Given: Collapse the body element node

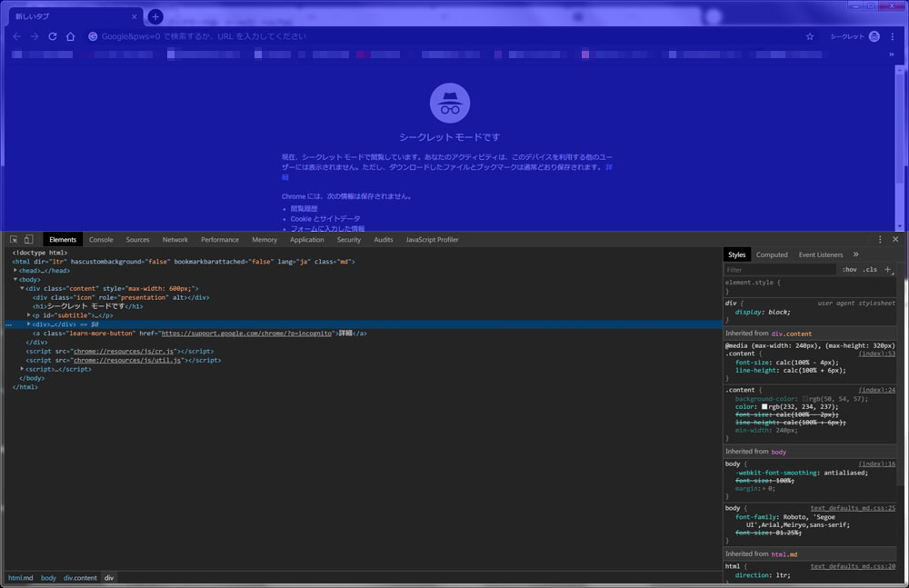Looking at the screenshot, I should click(15, 280).
